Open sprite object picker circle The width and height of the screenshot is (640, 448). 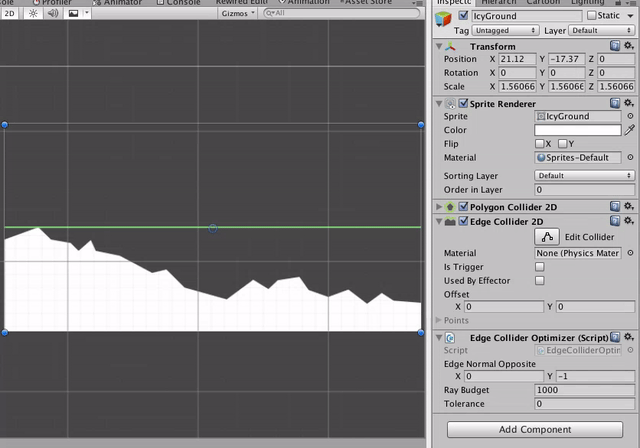point(630,116)
